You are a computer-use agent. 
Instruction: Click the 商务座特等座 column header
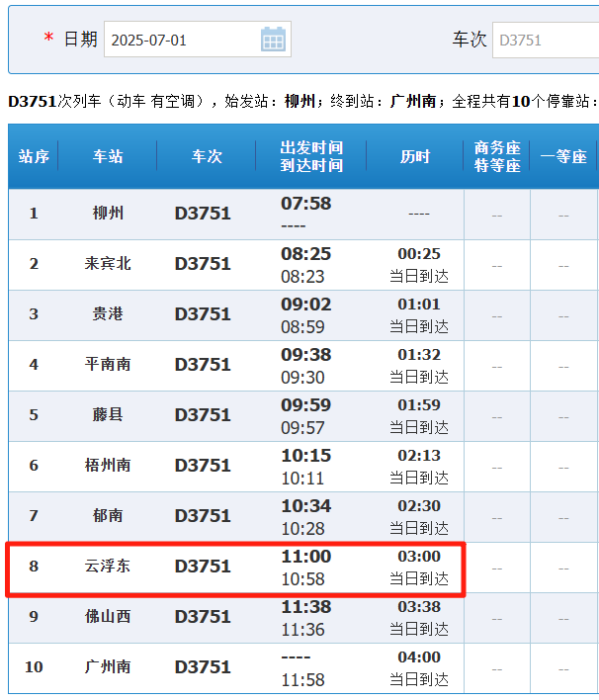tap(497, 156)
